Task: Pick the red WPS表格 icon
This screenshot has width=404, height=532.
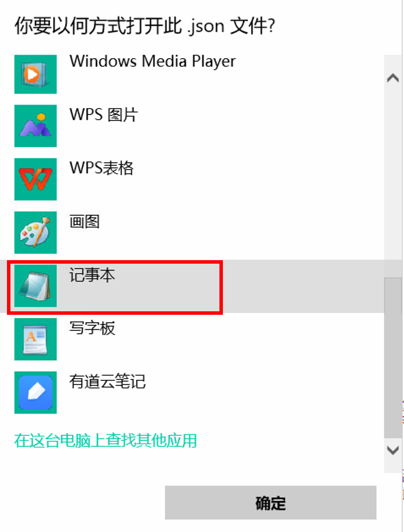Action: pos(35,179)
